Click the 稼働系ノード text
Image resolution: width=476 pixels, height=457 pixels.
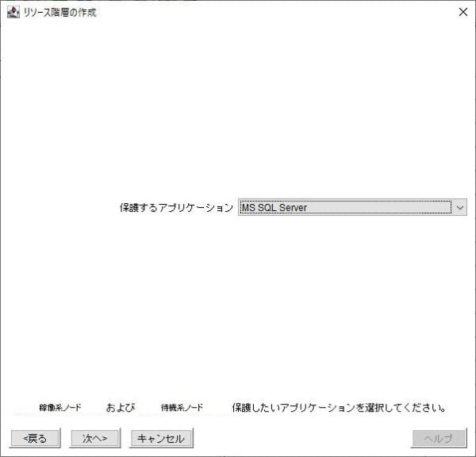click(x=60, y=407)
